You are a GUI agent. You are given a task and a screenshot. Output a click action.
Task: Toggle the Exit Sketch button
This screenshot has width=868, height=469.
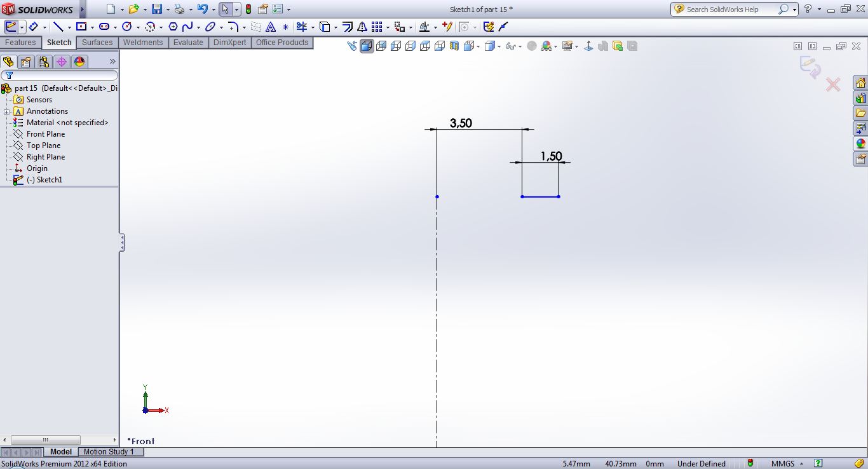tap(11, 27)
